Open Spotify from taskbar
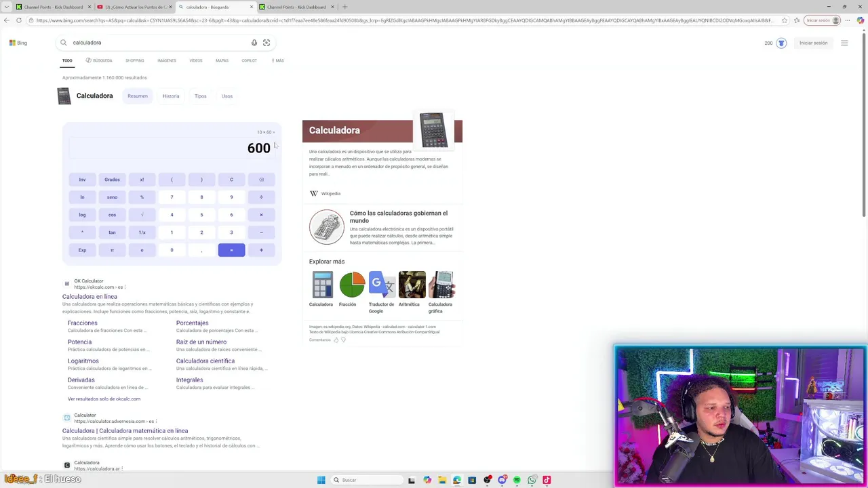 click(517, 480)
